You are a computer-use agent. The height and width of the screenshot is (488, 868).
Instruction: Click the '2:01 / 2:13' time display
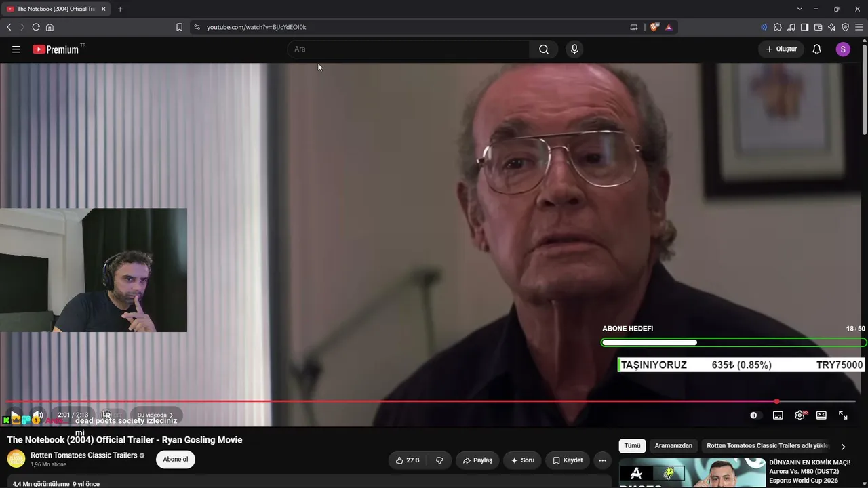click(73, 415)
